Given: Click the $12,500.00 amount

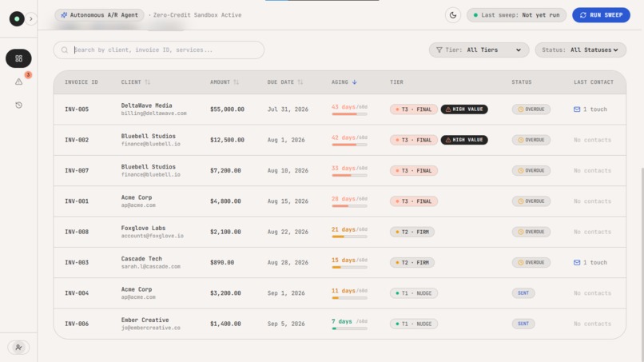Looking at the screenshot, I should 227,140.
